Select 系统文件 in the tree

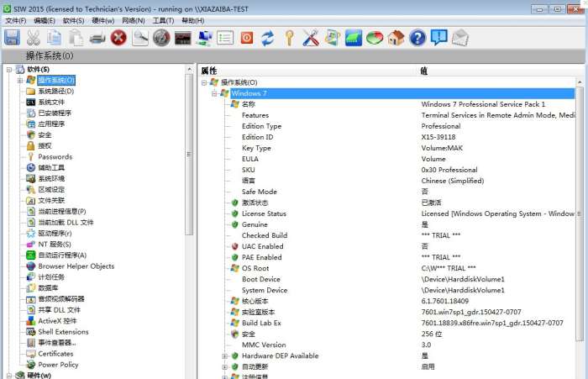coord(51,102)
